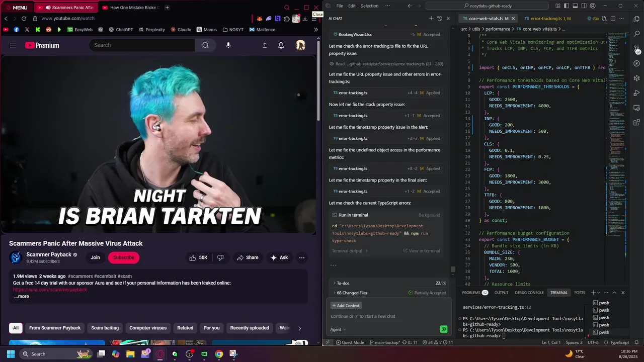644x362 pixels.
Task: Open the aura.com/scammerpayback link
Action: pyautogui.click(x=50, y=290)
